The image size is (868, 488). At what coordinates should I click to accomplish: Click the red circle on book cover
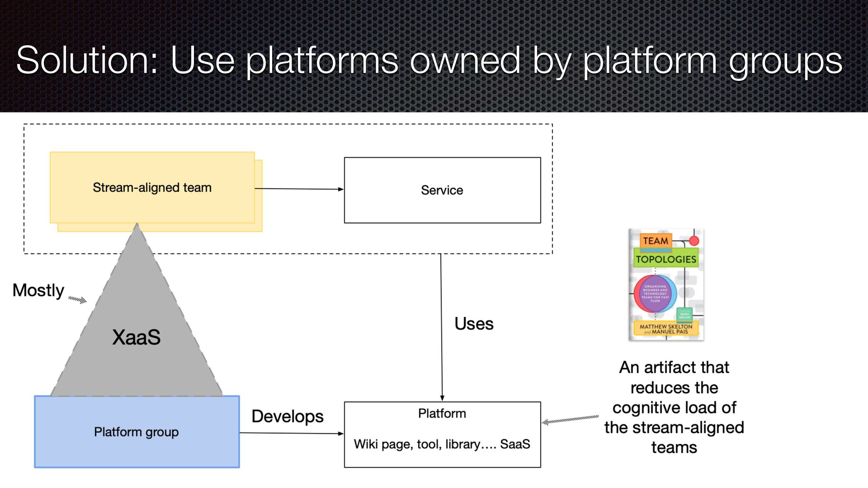point(694,240)
